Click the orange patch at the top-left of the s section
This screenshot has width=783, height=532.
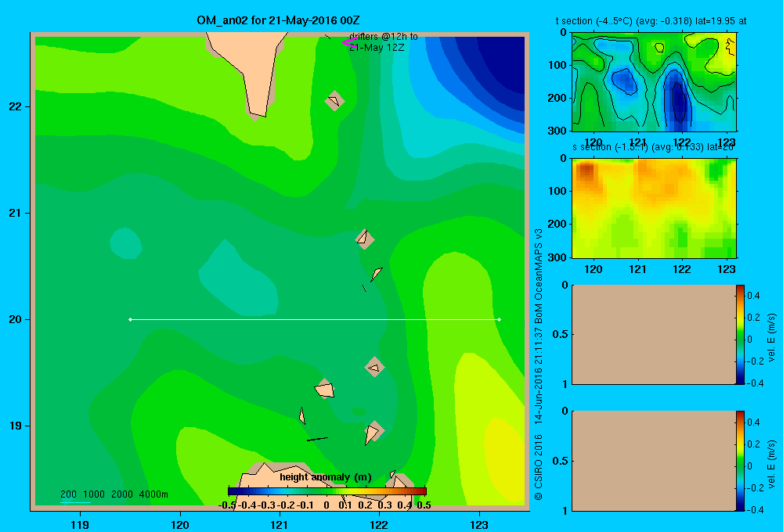point(586,172)
